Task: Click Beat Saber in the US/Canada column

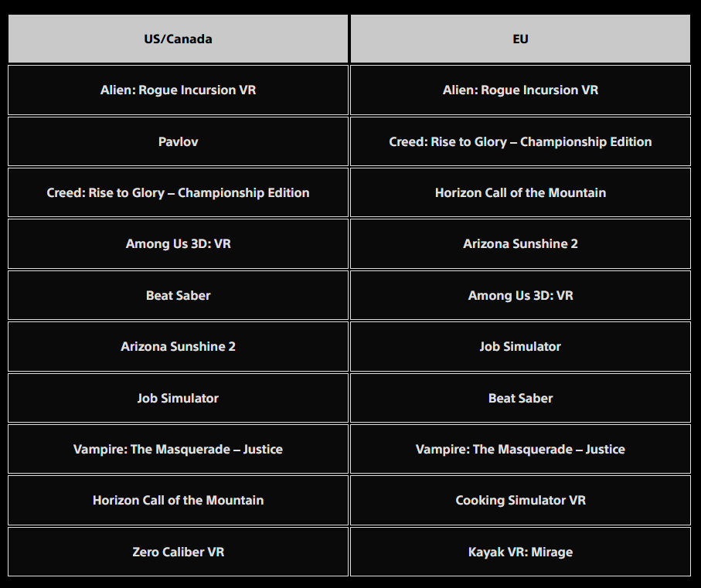Action: coord(178,295)
